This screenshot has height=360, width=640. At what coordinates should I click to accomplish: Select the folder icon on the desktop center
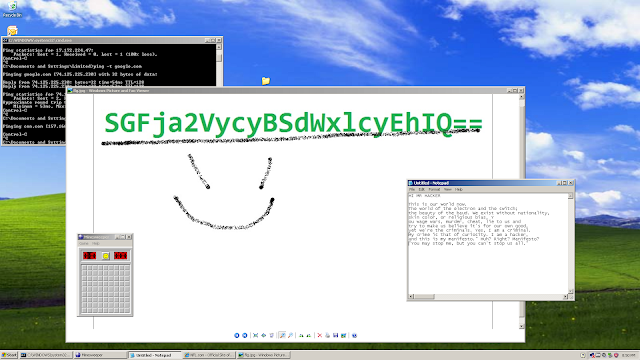tap(266, 81)
